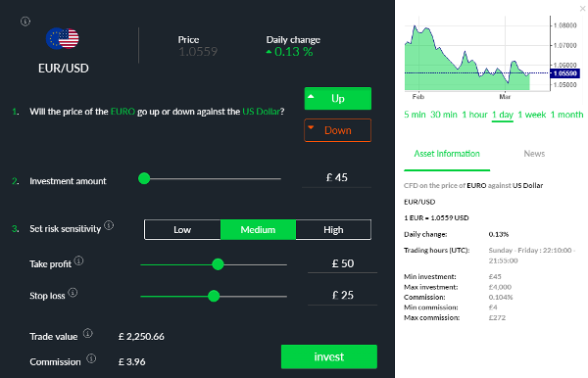Viewport: 588px width, 378px height.
Task: Open the risk sensitivity info icon
Action: pos(109,225)
